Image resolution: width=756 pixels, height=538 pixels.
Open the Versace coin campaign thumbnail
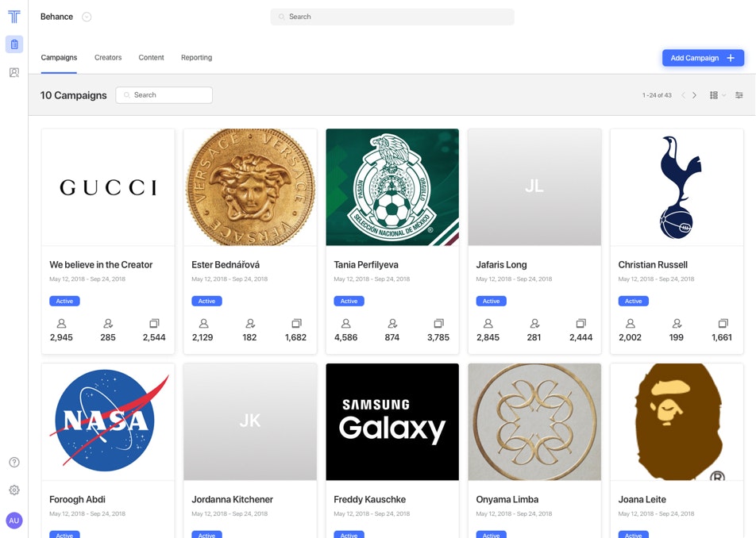click(250, 187)
